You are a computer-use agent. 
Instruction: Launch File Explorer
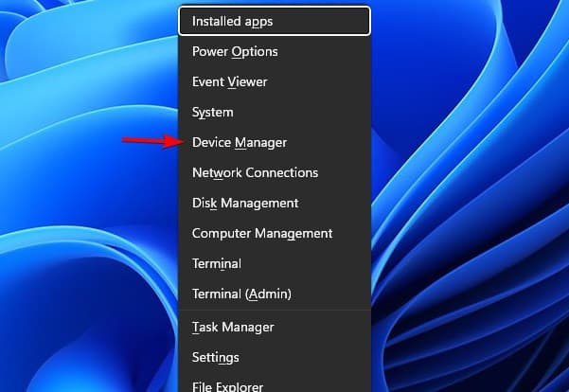[x=227, y=385]
